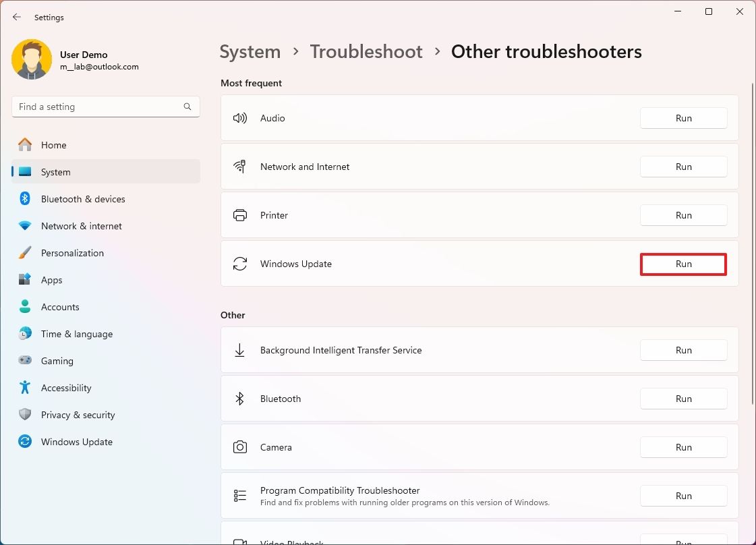
Task: Click the Personalization paintbrush icon
Action: [x=25, y=253]
